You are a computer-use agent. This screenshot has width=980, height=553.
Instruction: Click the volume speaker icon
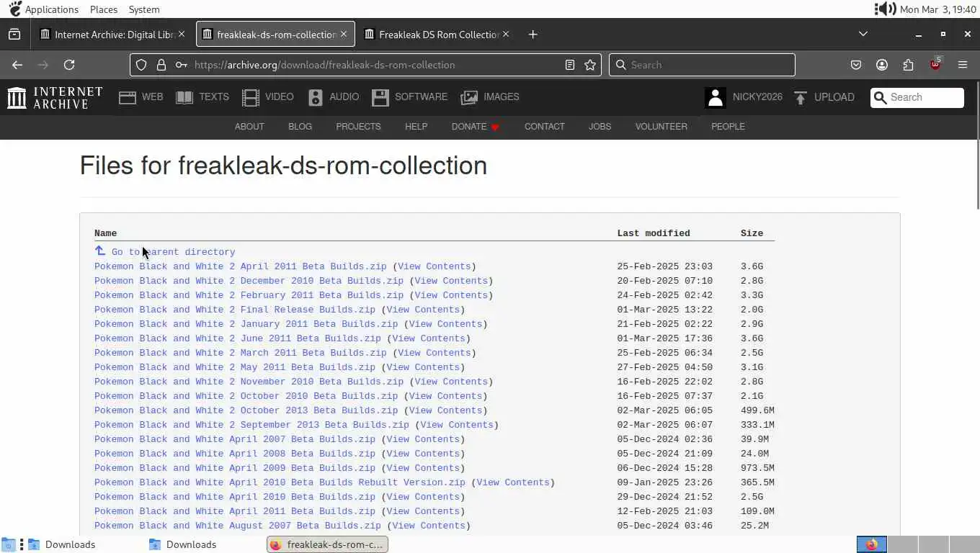885,9
